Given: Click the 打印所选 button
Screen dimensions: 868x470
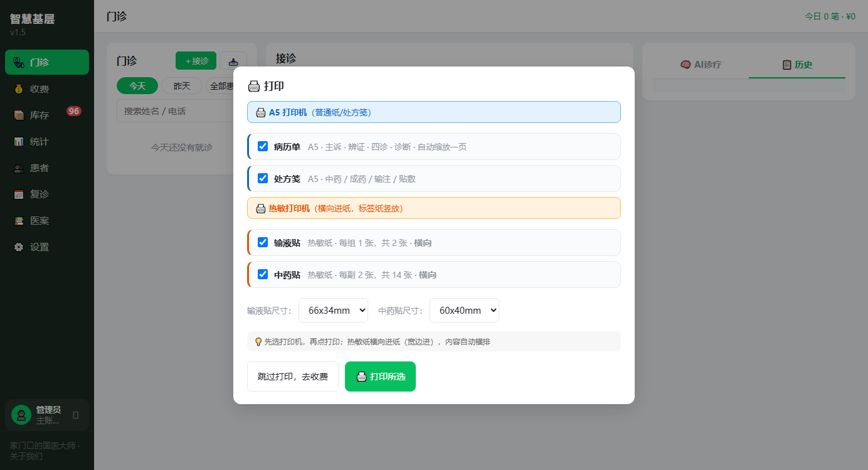Looking at the screenshot, I should (380, 377).
